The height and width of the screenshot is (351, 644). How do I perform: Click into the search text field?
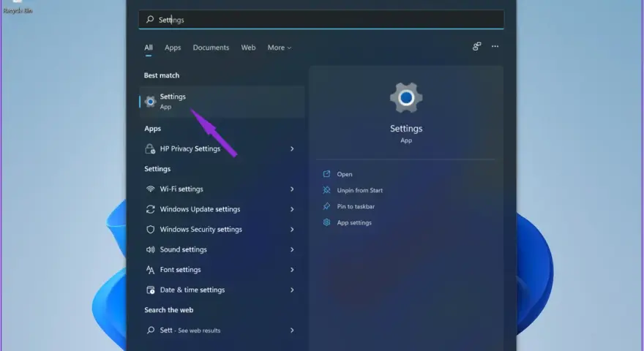tap(321, 19)
